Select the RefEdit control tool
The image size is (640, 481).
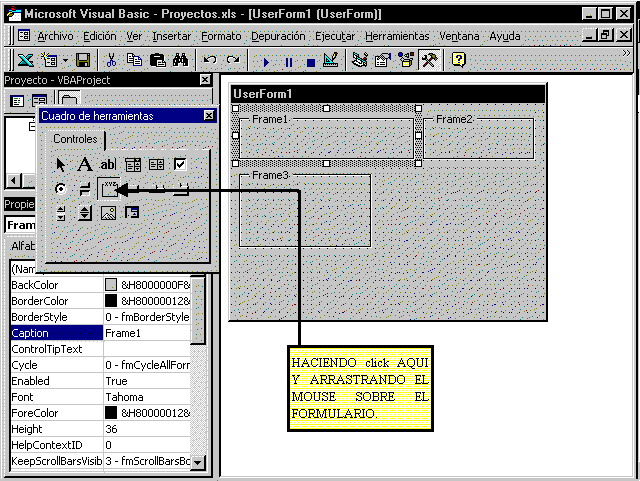132,212
